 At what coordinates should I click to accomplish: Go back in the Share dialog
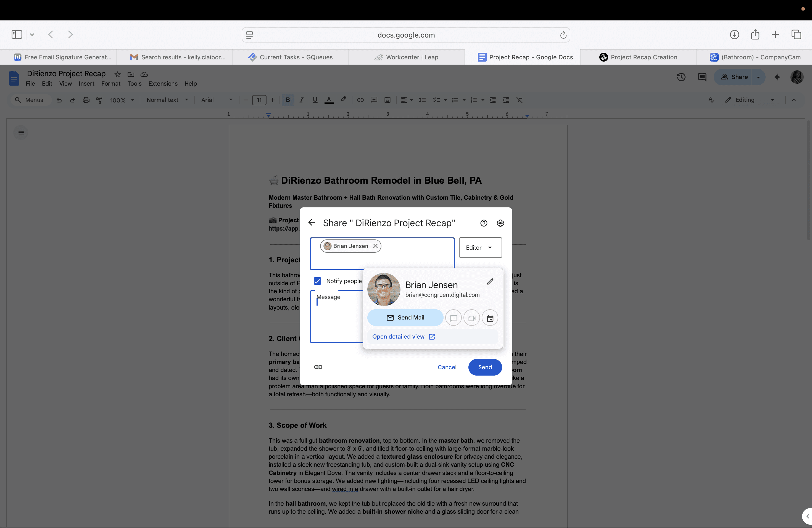click(x=312, y=223)
